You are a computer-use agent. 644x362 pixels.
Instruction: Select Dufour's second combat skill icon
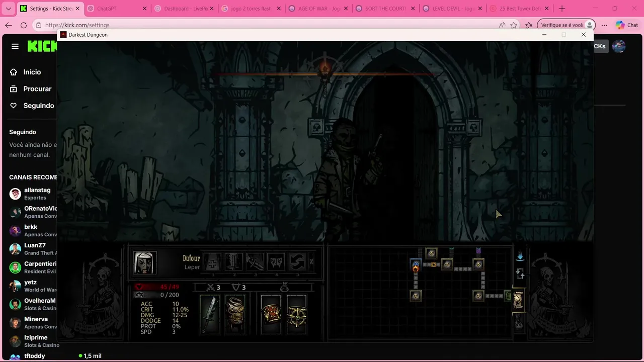[x=233, y=262]
